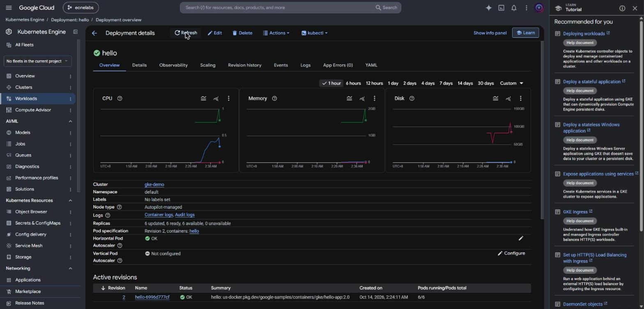Open notifications bell icon
644x309 pixels.
(x=514, y=8)
